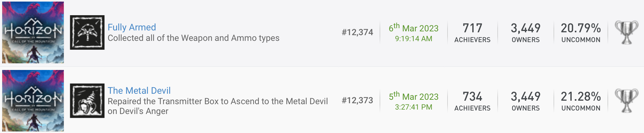Screen dimensions: 644x133
Task: Click trophy number #12,374
Action: pyautogui.click(x=357, y=32)
